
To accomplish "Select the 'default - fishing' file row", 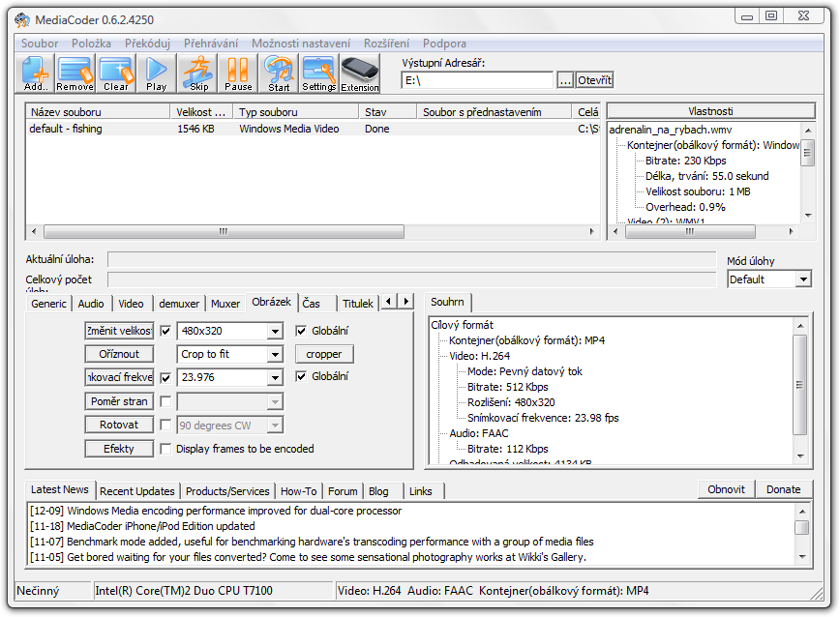I will pos(313,129).
